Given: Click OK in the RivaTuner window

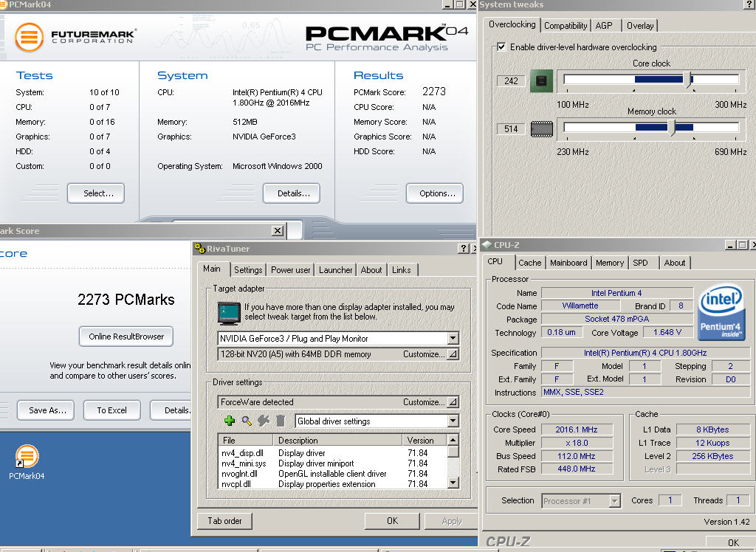Looking at the screenshot, I should click(392, 521).
